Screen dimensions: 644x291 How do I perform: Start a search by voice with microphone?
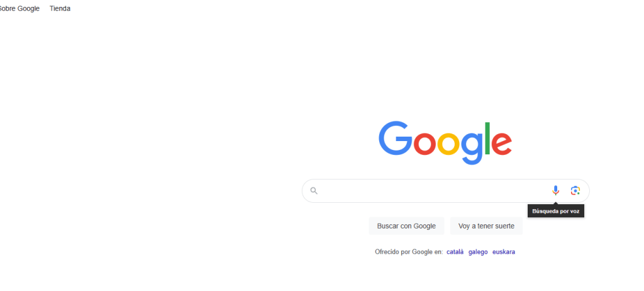555,191
